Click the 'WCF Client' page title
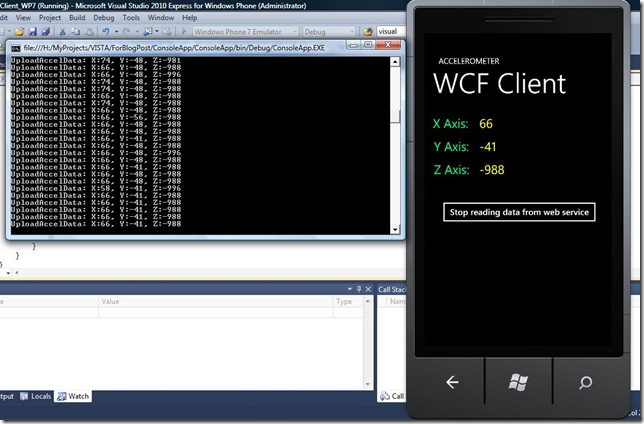The height and width of the screenshot is (424, 644). pyautogui.click(x=499, y=84)
